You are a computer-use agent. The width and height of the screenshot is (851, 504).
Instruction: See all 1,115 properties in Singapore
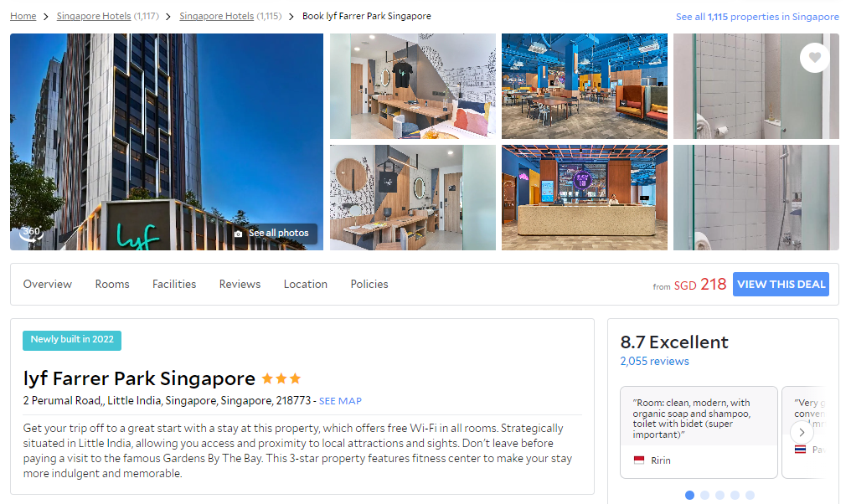click(x=757, y=17)
